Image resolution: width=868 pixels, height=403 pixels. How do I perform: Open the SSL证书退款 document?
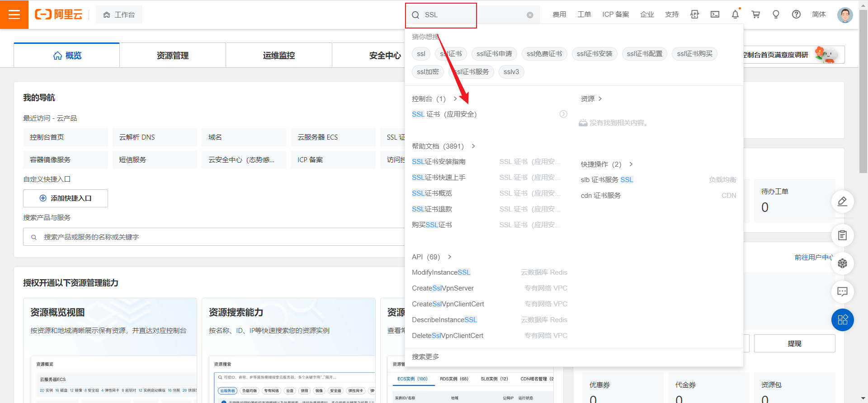pos(432,209)
